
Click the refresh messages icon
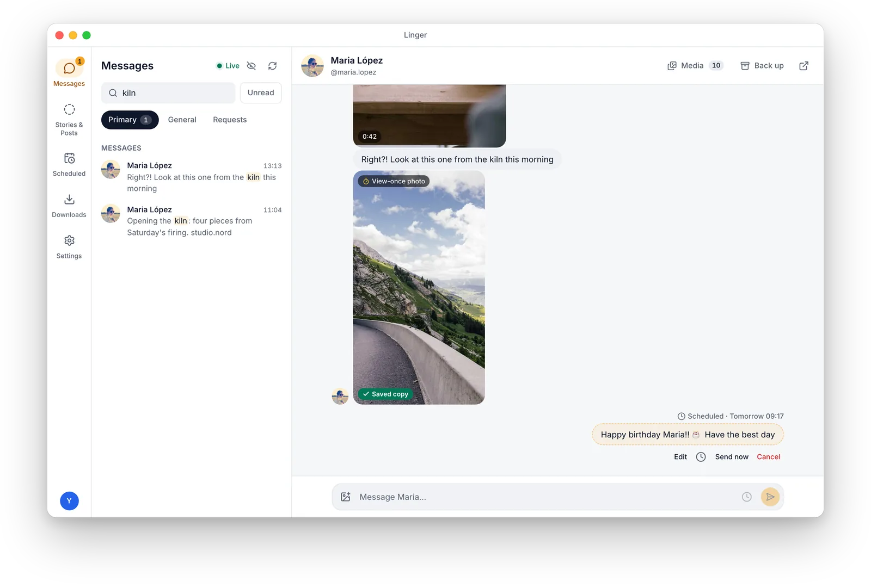273,66
